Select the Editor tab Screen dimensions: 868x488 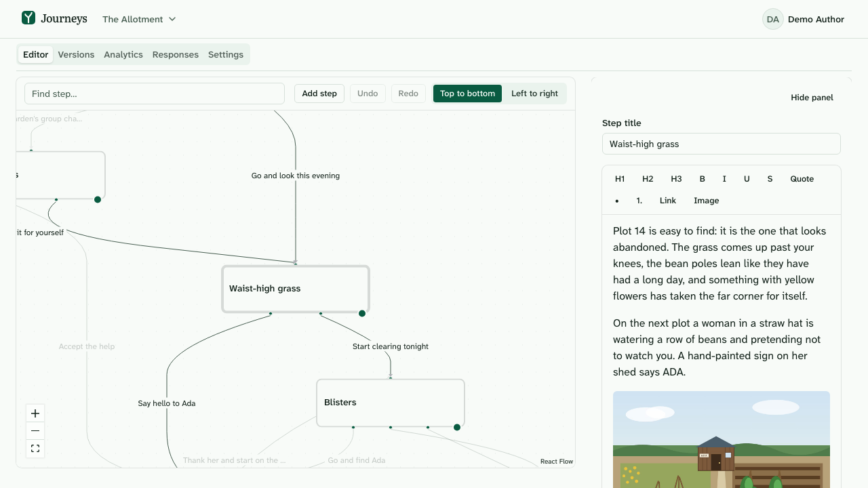(36, 54)
